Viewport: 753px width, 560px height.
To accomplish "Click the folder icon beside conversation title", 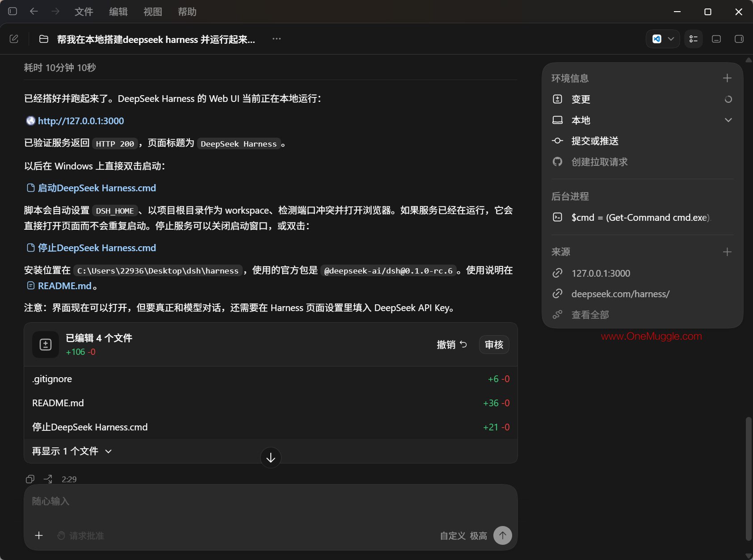I will click(44, 39).
